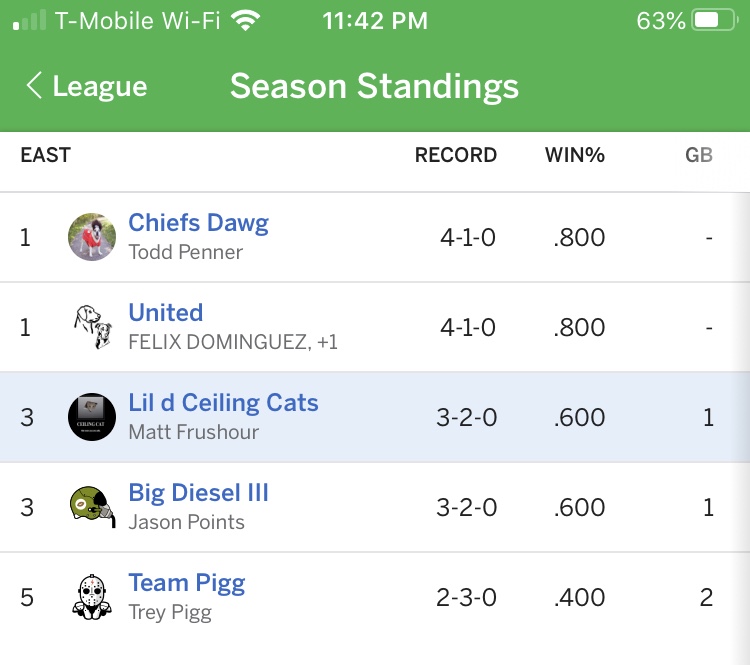Tap the EAST division header

[x=45, y=155]
